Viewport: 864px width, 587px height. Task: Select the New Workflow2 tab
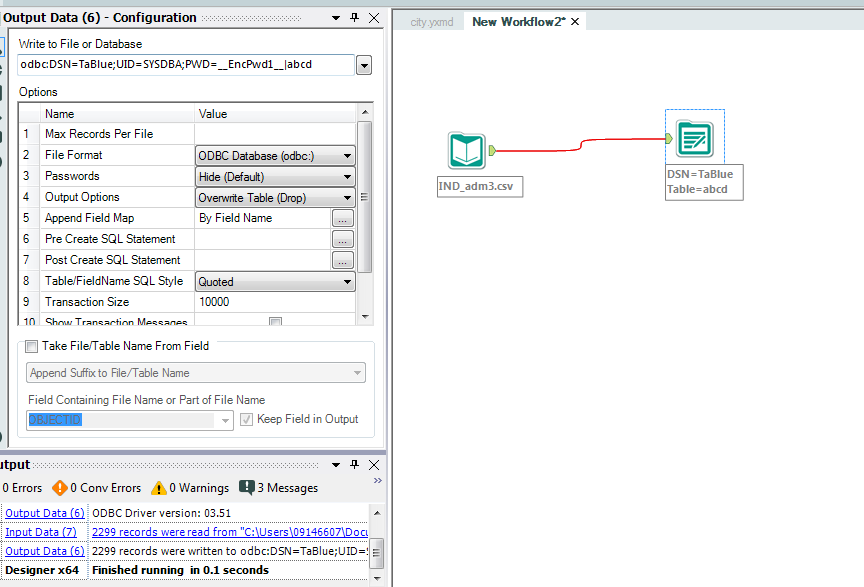click(x=517, y=20)
